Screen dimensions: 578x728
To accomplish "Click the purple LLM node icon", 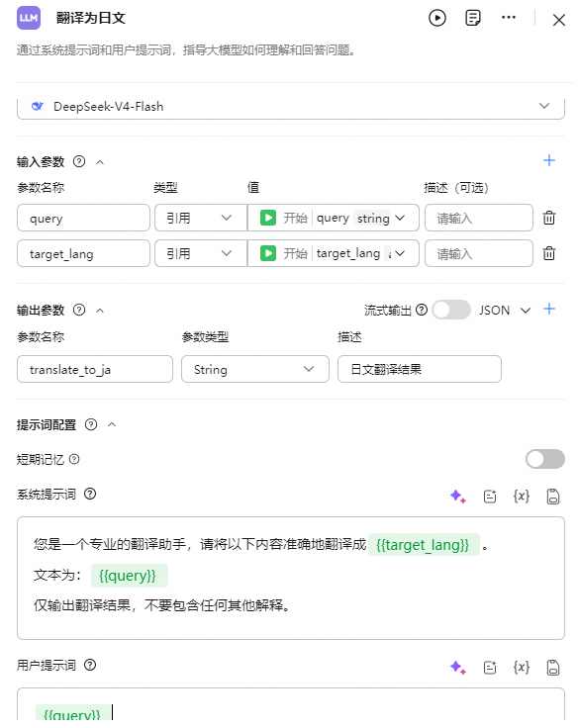I will pos(29,18).
